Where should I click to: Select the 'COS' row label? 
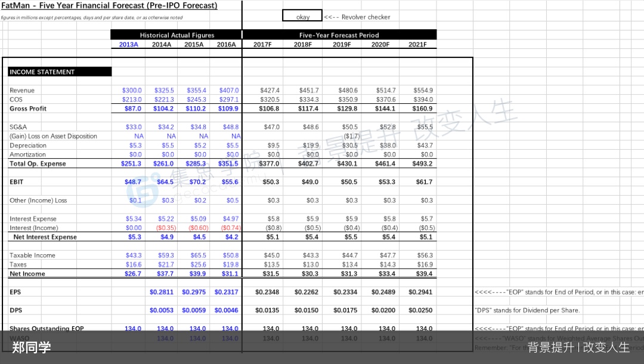click(x=16, y=100)
